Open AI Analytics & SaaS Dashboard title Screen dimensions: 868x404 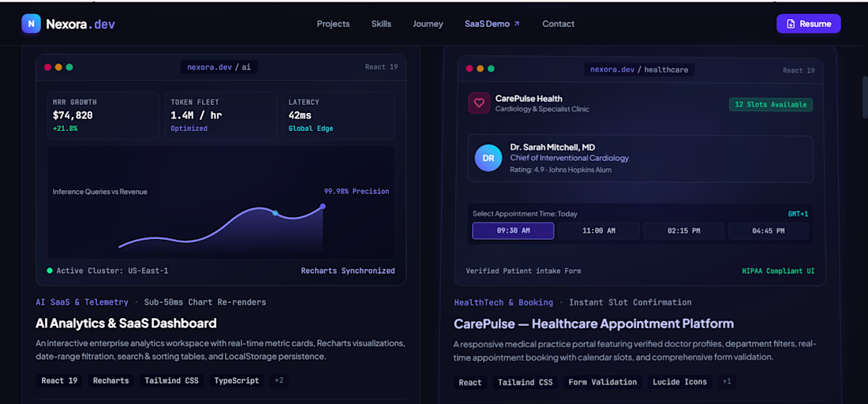pos(126,324)
